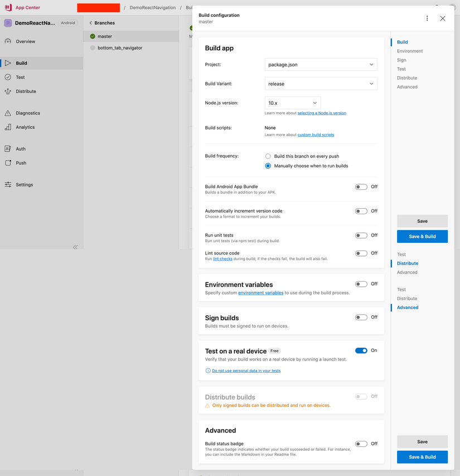Go back using Branches chevron
This screenshot has height=476, width=460.
(91, 23)
